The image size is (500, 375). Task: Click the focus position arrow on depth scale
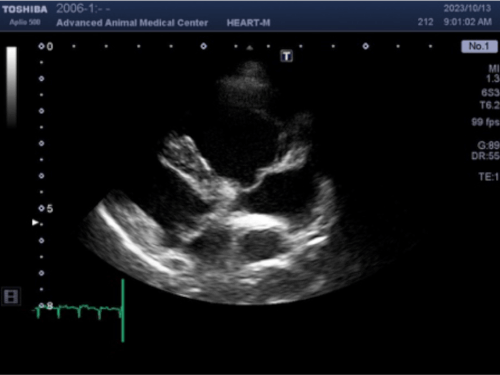(35, 222)
